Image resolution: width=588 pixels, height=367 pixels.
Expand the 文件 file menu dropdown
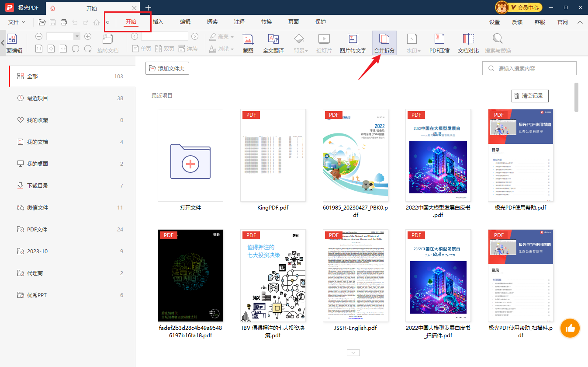click(x=17, y=22)
